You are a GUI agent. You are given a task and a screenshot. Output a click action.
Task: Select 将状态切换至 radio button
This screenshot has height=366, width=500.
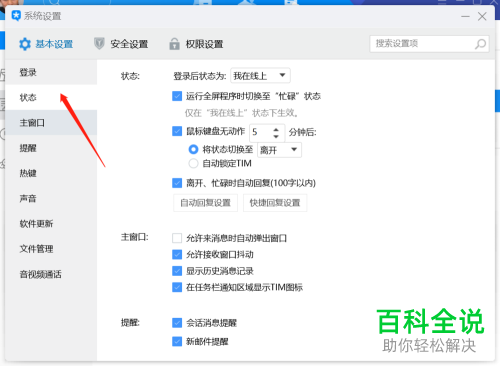pos(193,149)
